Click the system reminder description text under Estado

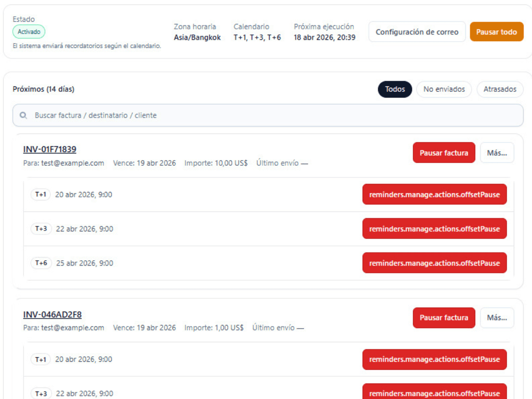[x=87, y=46]
